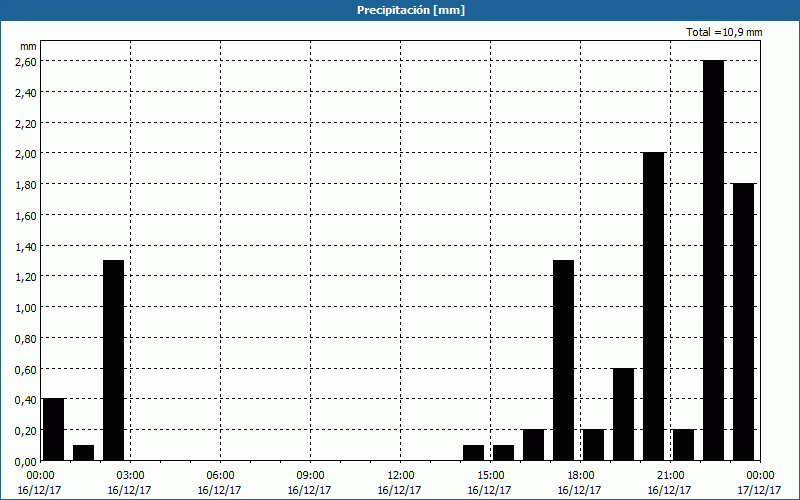Viewport: 800px width, 500px height.
Task: Select the Total =10,9 mm label
Action: point(724,32)
